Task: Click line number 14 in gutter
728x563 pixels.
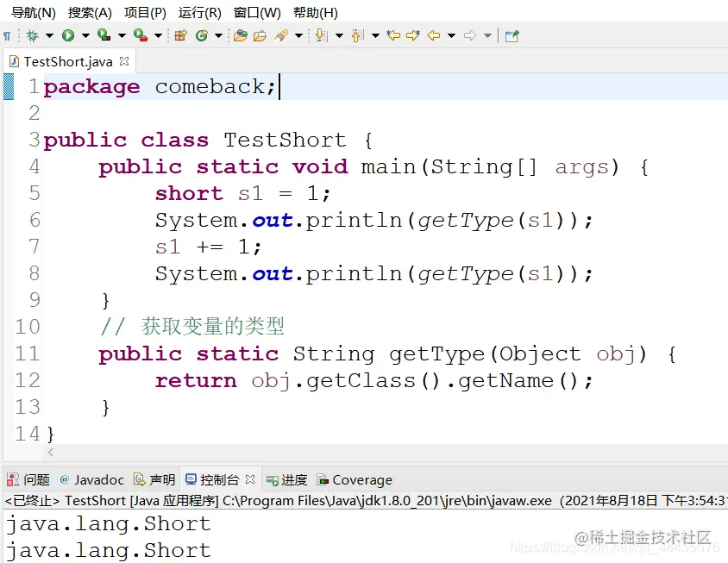Action: coord(28,434)
